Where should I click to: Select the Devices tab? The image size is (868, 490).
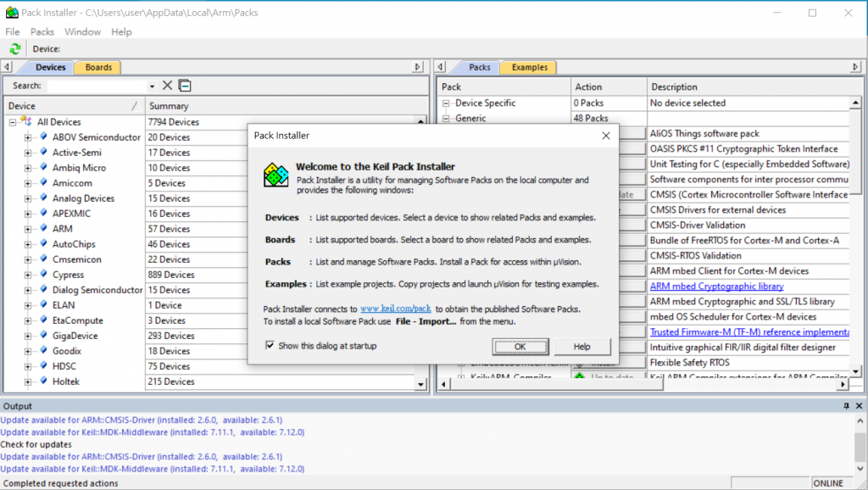(x=50, y=67)
